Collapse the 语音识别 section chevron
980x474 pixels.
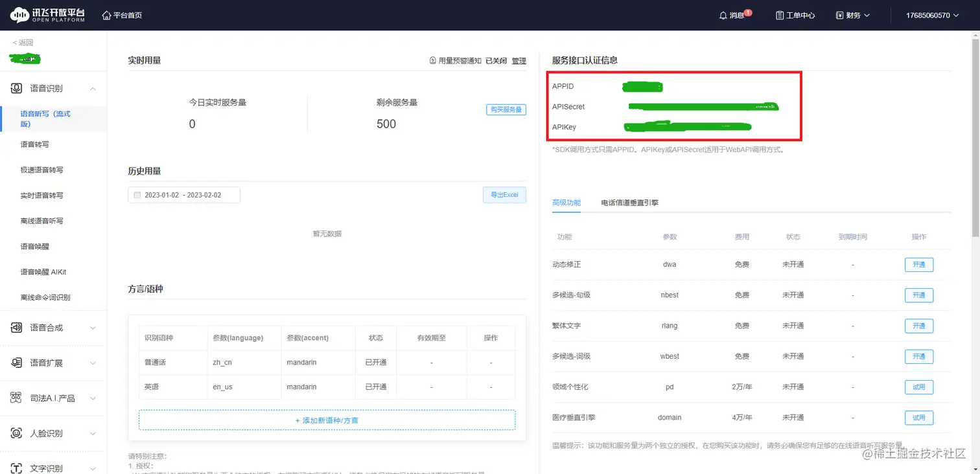pyautogui.click(x=93, y=88)
